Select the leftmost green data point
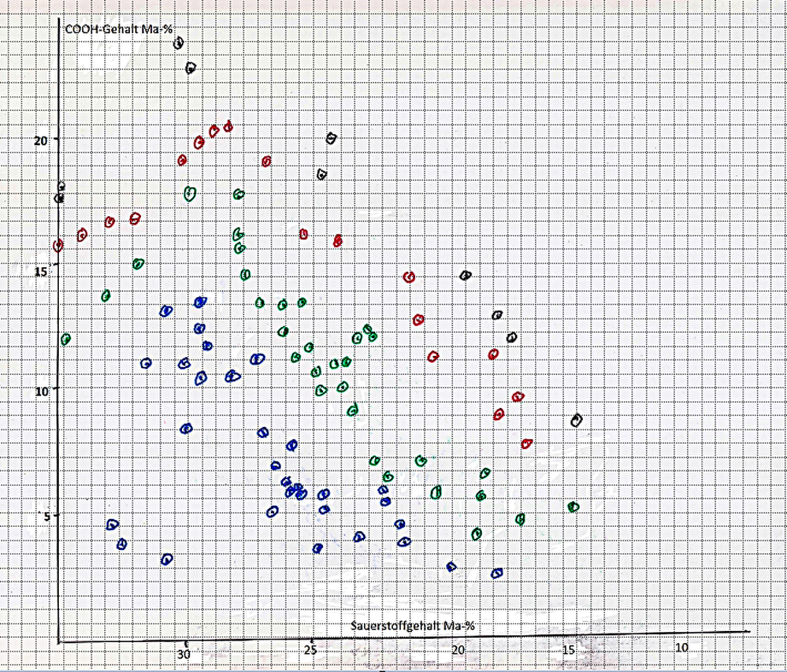The height and width of the screenshot is (672, 787). [66, 339]
